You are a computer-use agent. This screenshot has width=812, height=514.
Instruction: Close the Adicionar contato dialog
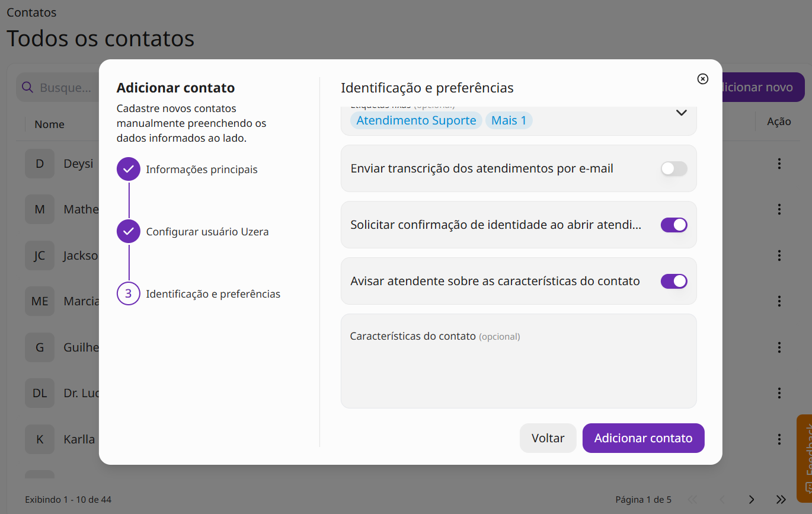(x=702, y=79)
